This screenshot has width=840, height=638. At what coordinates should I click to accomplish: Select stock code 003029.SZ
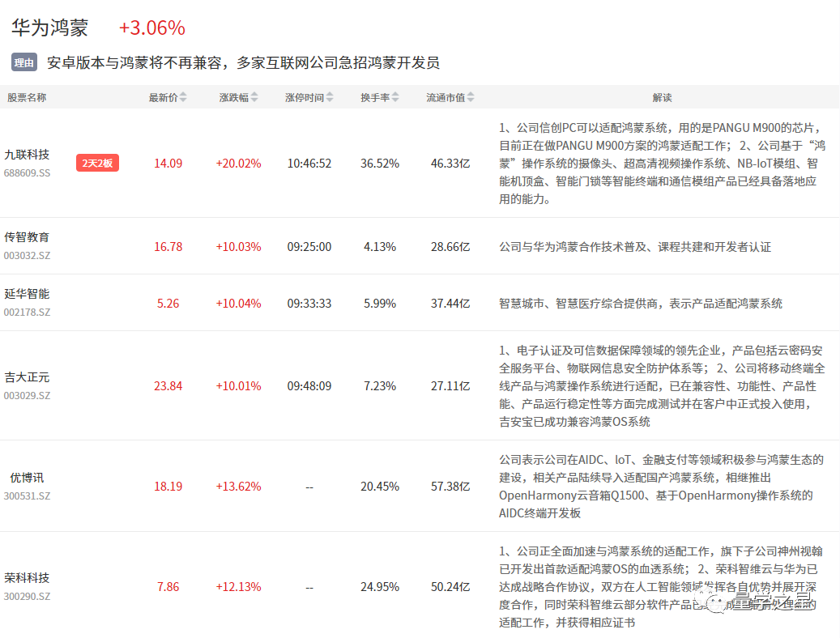point(28,396)
